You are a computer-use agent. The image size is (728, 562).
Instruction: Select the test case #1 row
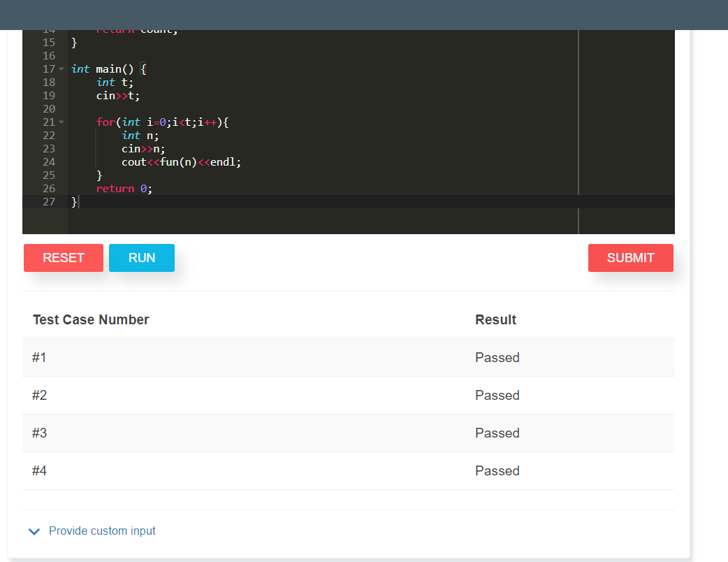click(x=348, y=358)
